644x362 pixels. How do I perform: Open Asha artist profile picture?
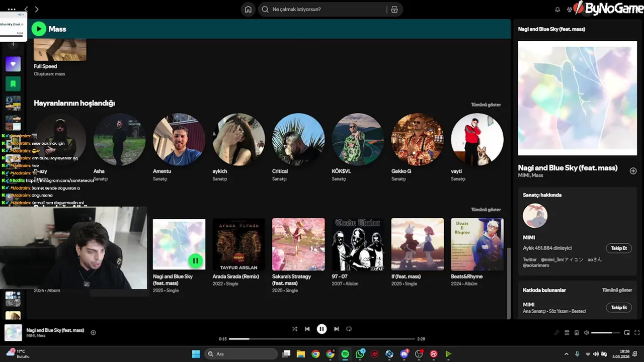(120, 139)
